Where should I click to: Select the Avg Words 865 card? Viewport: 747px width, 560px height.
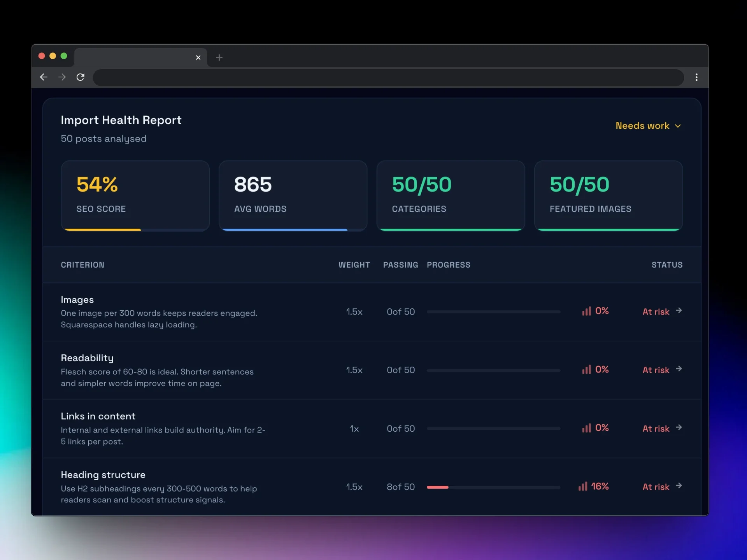tap(293, 195)
